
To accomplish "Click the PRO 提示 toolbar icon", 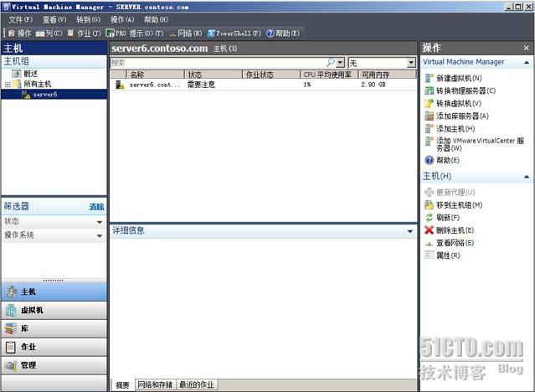I will (x=110, y=34).
